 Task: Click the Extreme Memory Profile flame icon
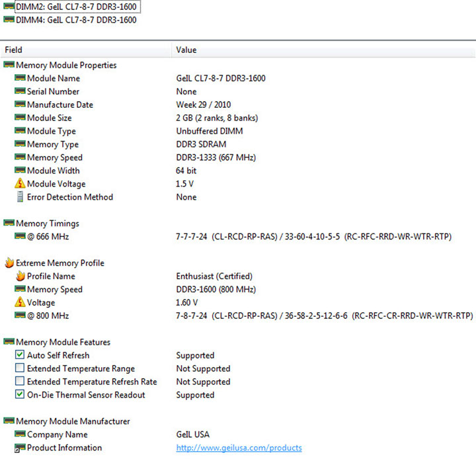tap(9, 263)
